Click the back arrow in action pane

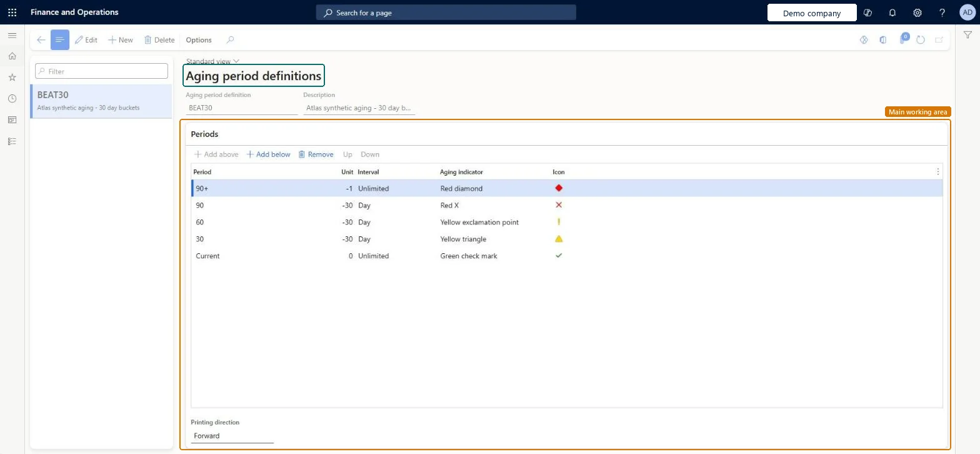41,40
